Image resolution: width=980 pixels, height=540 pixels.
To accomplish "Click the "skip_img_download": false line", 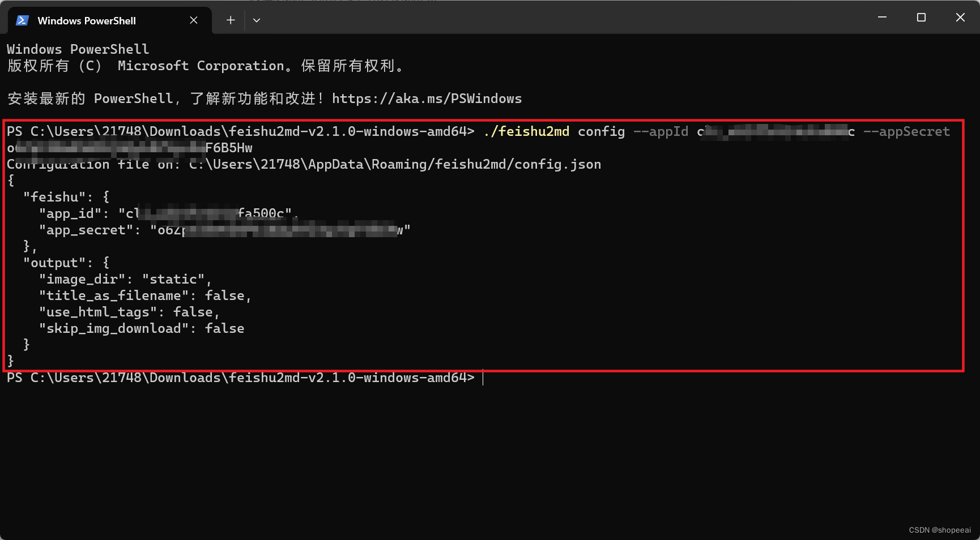I will [x=142, y=328].
